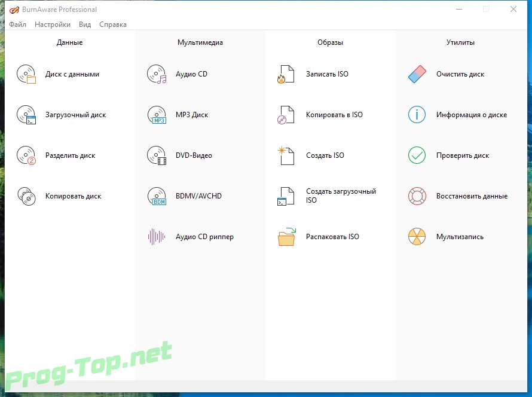Click the "Утилиты" column header
The width and height of the screenshot is (532, 397).
point(460,42)
